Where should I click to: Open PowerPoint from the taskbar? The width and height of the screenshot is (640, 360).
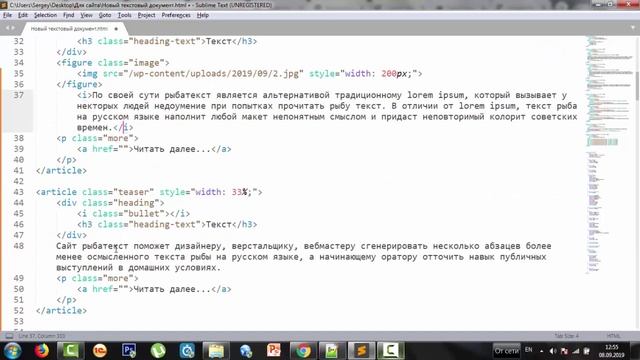pyautogui.click(x=274, y=351)
